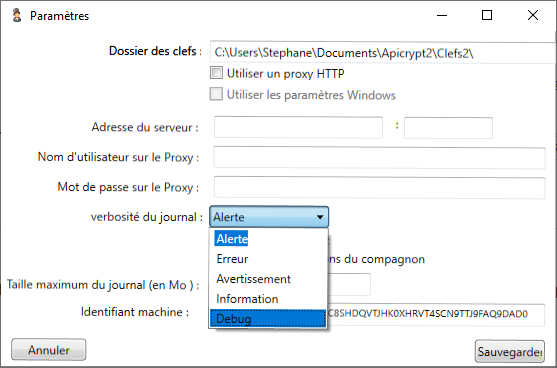
Task: Focus the 'Mot de passe sur le Proxy' field
Action: (379, 188)
